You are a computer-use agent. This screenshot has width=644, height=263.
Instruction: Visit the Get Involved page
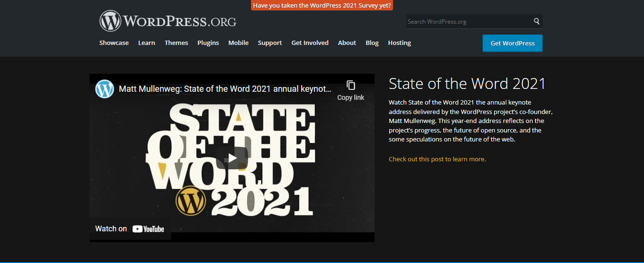tap(310, 43)
